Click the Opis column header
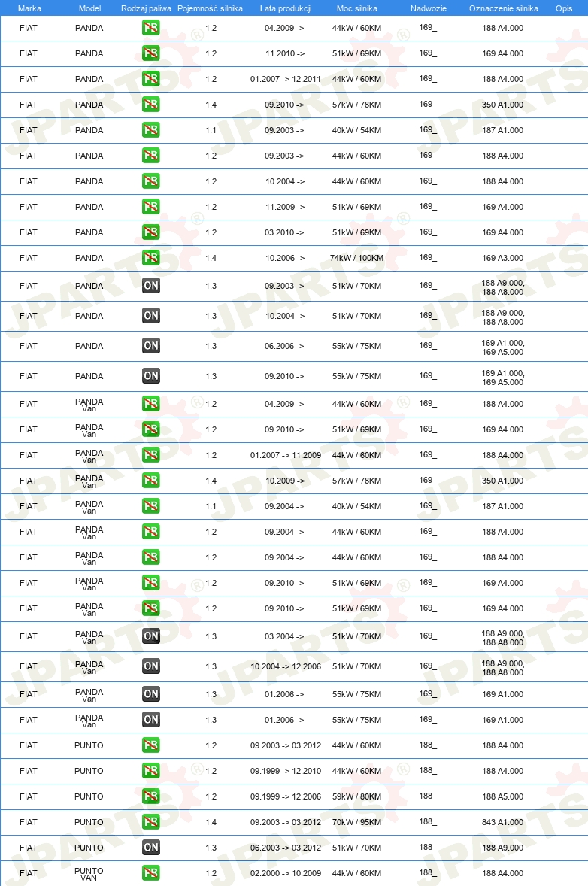The width and height of the screenshot is (588, 886). 564,8
